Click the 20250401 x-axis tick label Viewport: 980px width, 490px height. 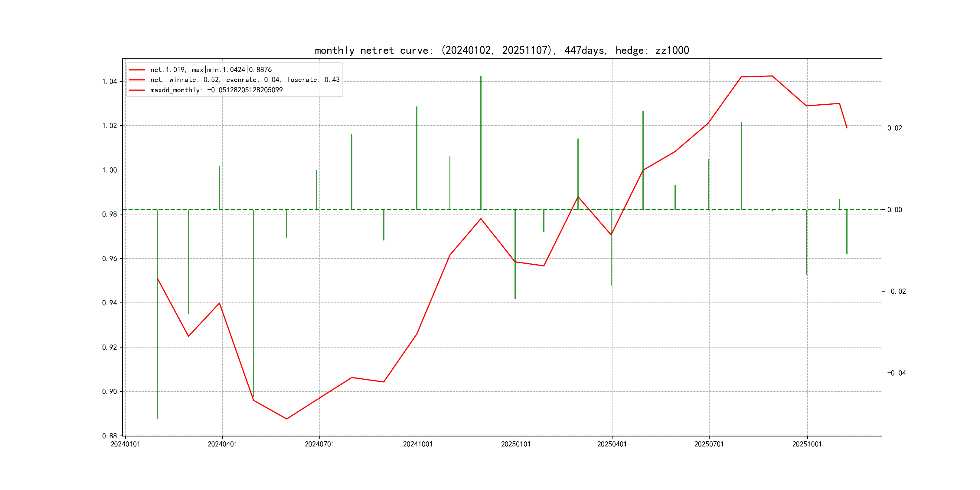pos(612,444)
